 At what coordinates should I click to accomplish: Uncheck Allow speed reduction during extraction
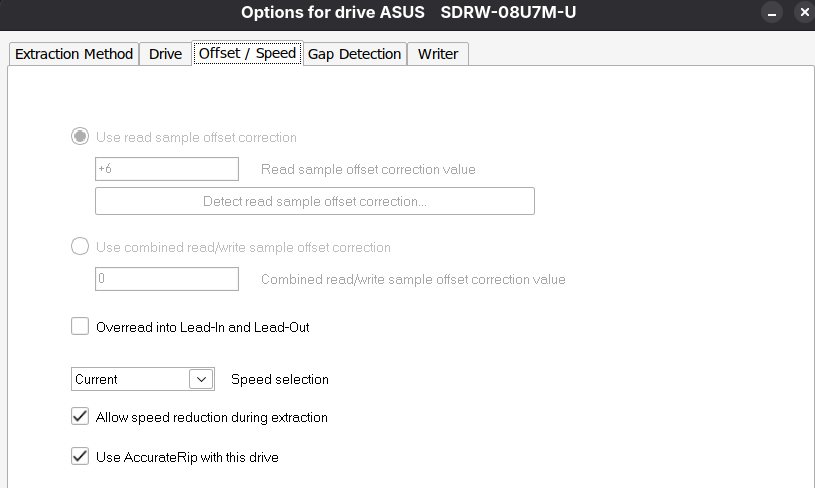click(x=80, y=416)
